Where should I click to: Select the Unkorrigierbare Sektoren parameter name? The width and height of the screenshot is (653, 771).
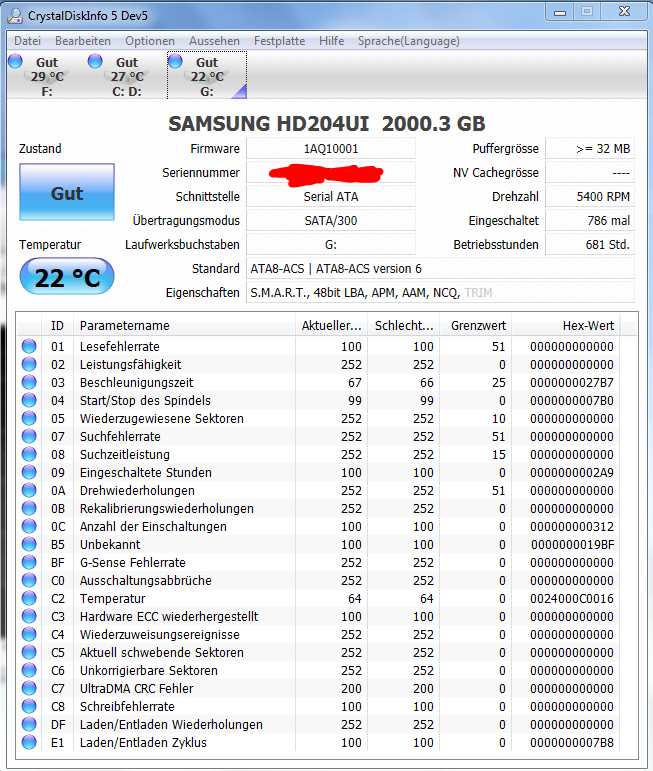click(148, 671)
